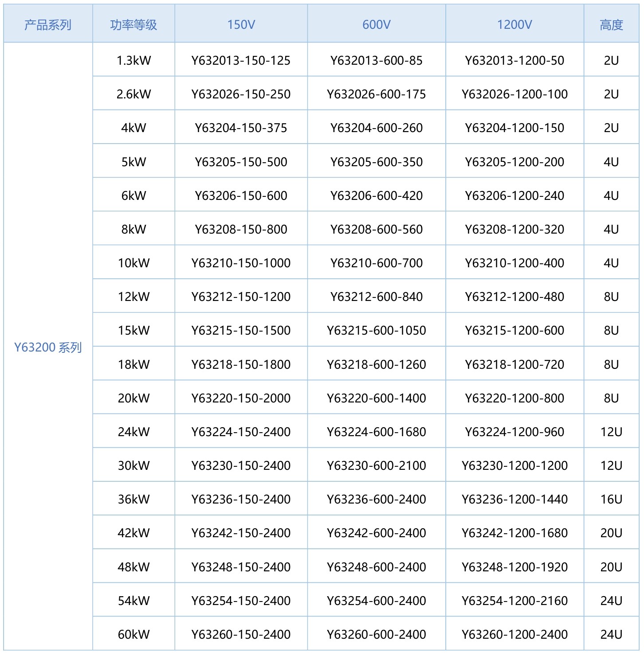The height and width of the screenshot is (656, 644).
Task: Select the 4kW power cell
Action: point(134,128)
